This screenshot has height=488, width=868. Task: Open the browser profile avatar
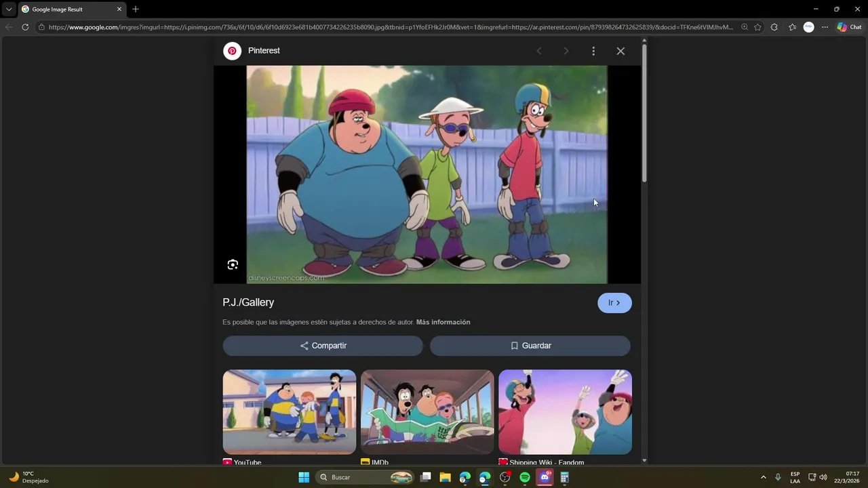808,27
